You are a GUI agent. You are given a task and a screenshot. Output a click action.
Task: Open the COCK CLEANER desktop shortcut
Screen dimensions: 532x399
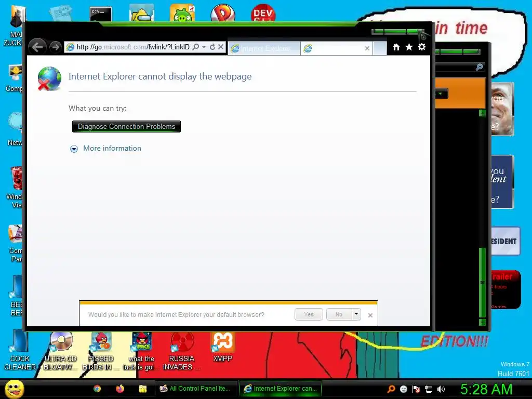(20, 351)
